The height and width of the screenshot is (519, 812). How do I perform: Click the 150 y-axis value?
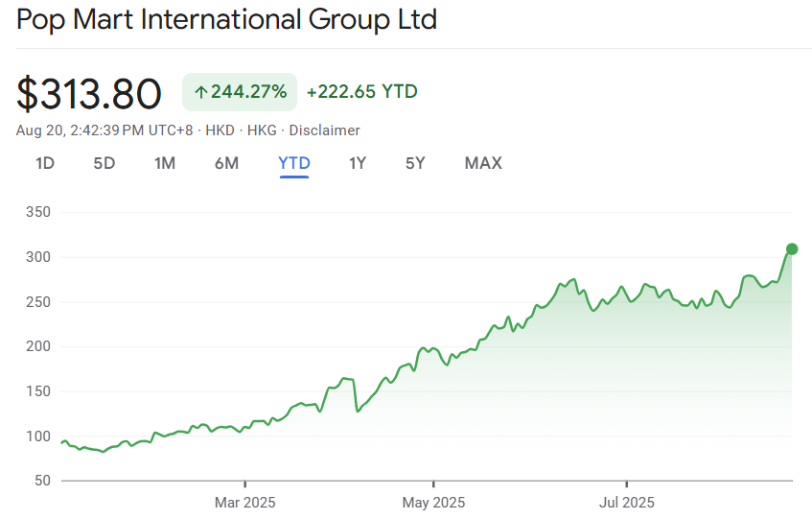pos(38,391)
